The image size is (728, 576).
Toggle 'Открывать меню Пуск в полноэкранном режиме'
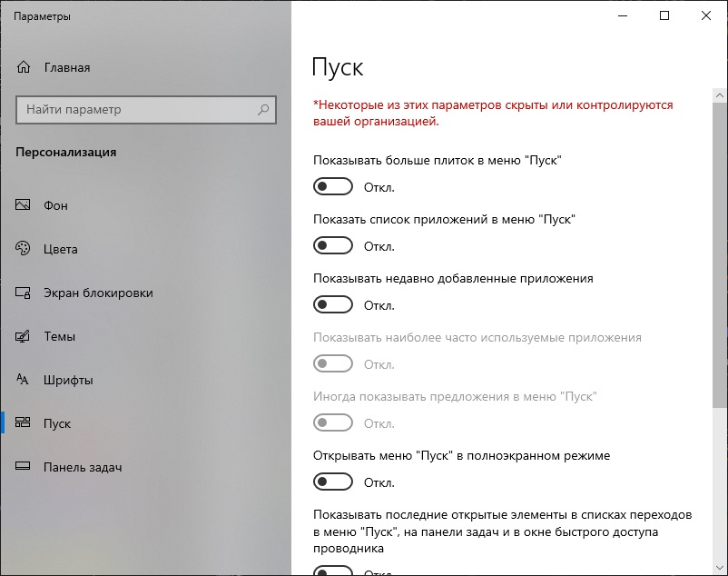point(333,482)
